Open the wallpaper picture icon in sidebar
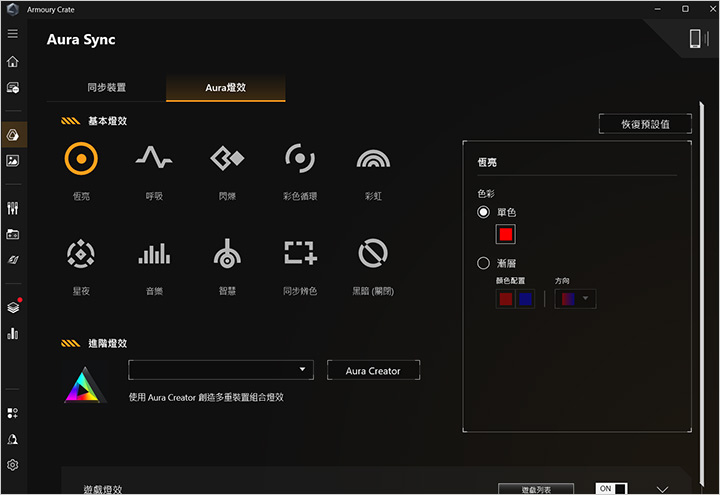 pos(13,161)
